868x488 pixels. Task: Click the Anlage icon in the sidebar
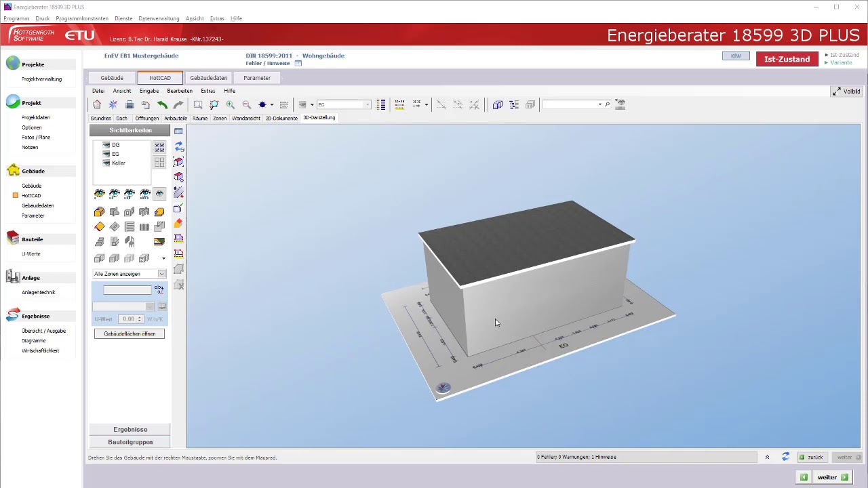13,277
